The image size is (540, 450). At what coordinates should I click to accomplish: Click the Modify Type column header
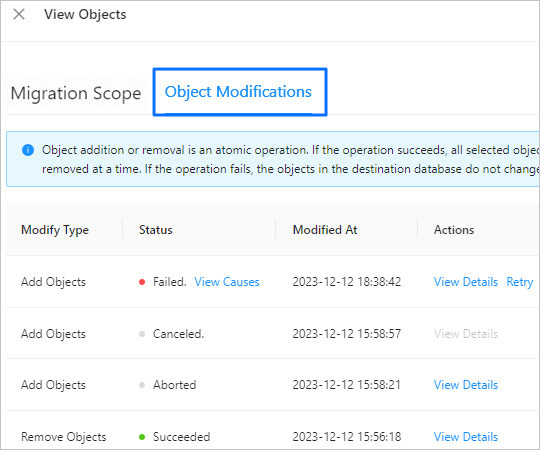tap(55, 230)
